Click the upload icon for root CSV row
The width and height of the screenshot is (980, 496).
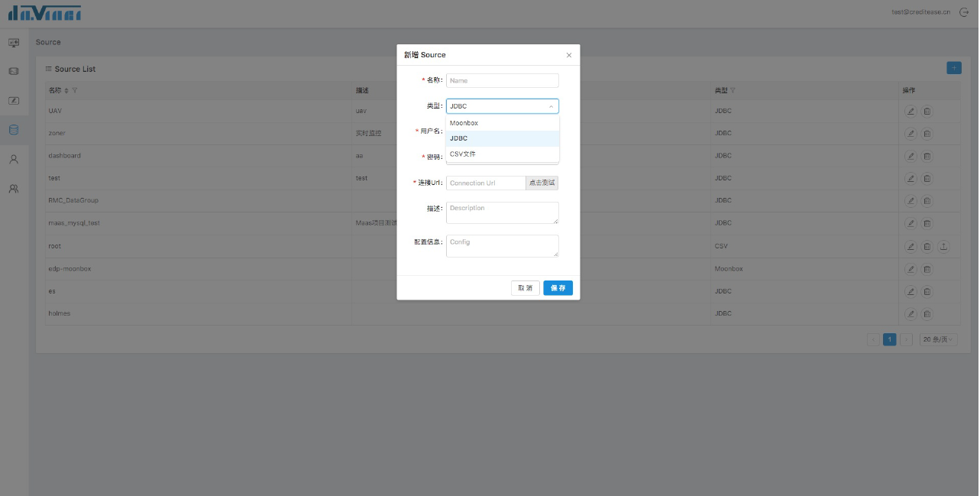[x=943, y=246]
